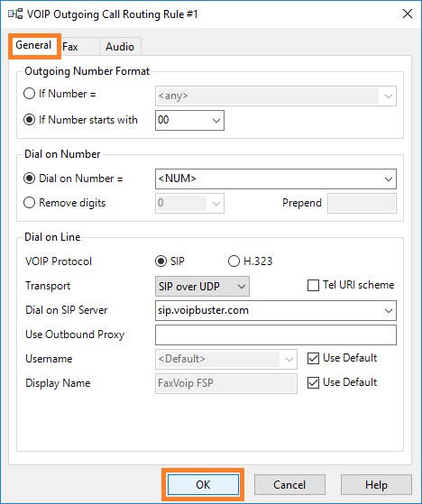This screenshot has width=422, height=504.
Task: Click the VOIP routing rule title icon
Action: pos(15,14)
